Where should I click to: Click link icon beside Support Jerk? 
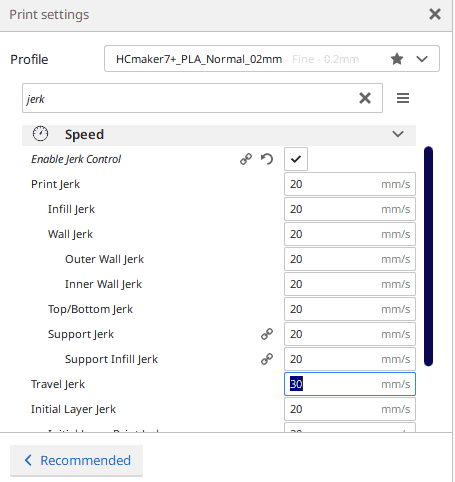pos(267,334)
